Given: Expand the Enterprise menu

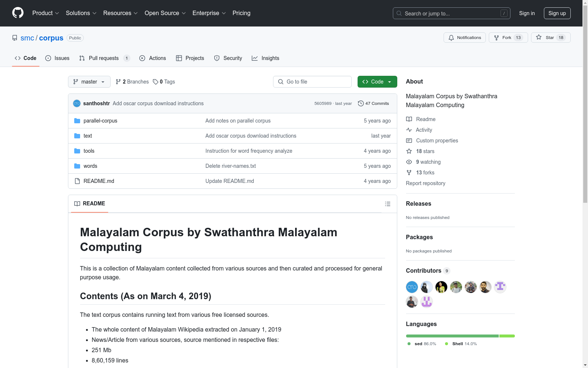Looking at the screenshot, I should [x=209, y=13].
